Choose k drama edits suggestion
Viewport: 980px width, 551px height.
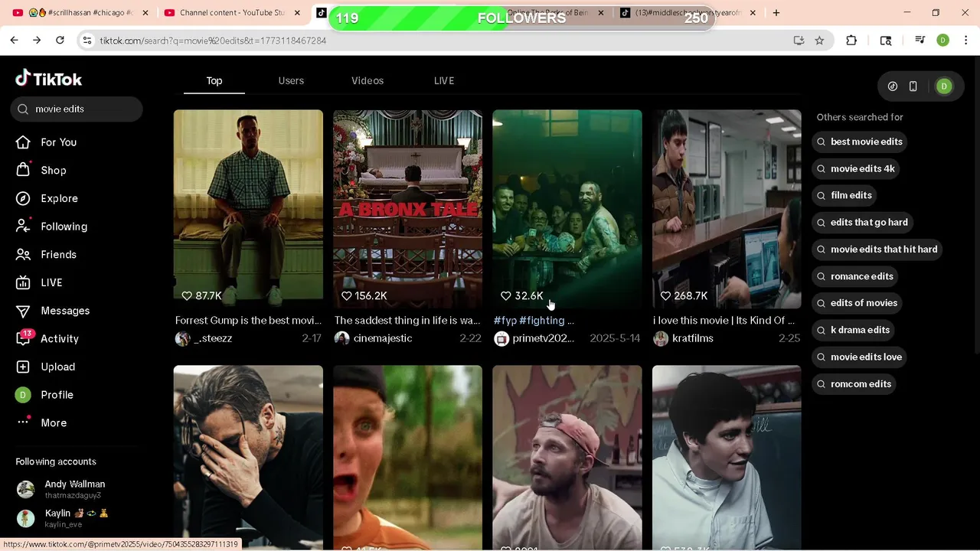point(853,330)
